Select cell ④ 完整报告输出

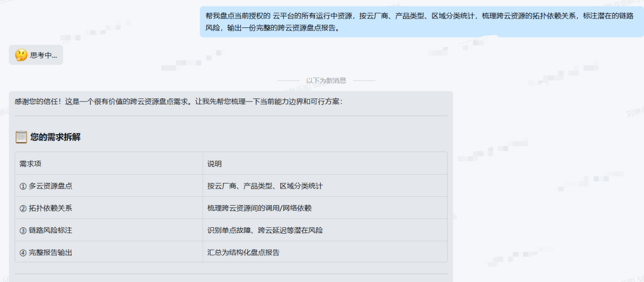(x=109, y=252)
